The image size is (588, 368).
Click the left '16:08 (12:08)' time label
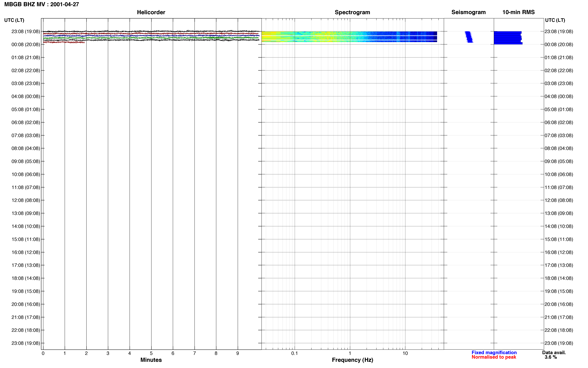(26, 252)
